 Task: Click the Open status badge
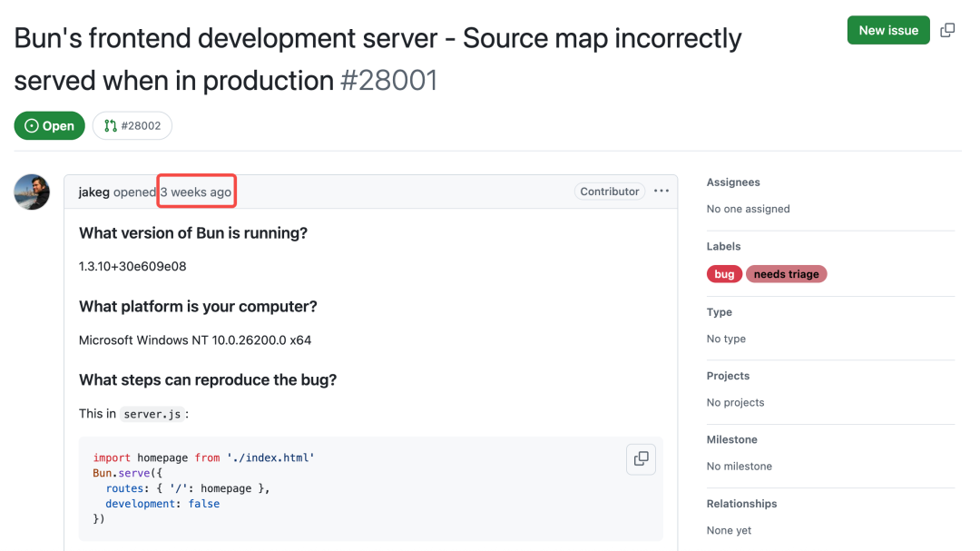pos(50,126)
